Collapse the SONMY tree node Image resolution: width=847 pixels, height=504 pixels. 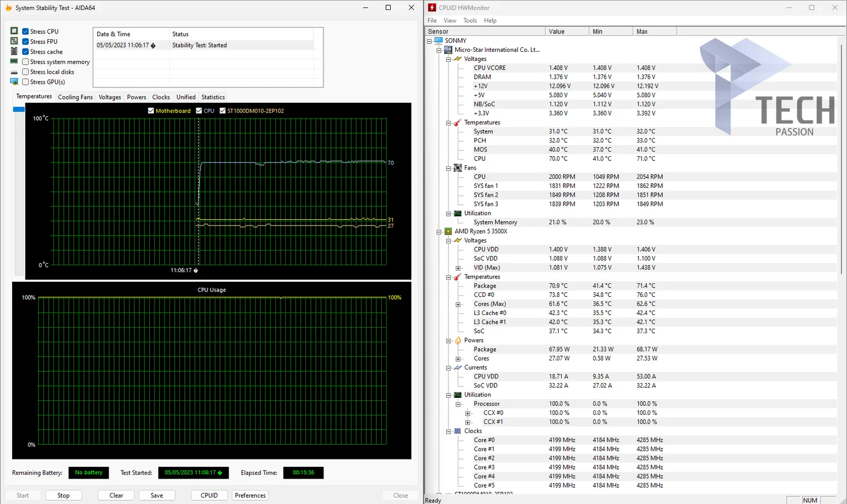pyautogui.click(x=429, y=41)
